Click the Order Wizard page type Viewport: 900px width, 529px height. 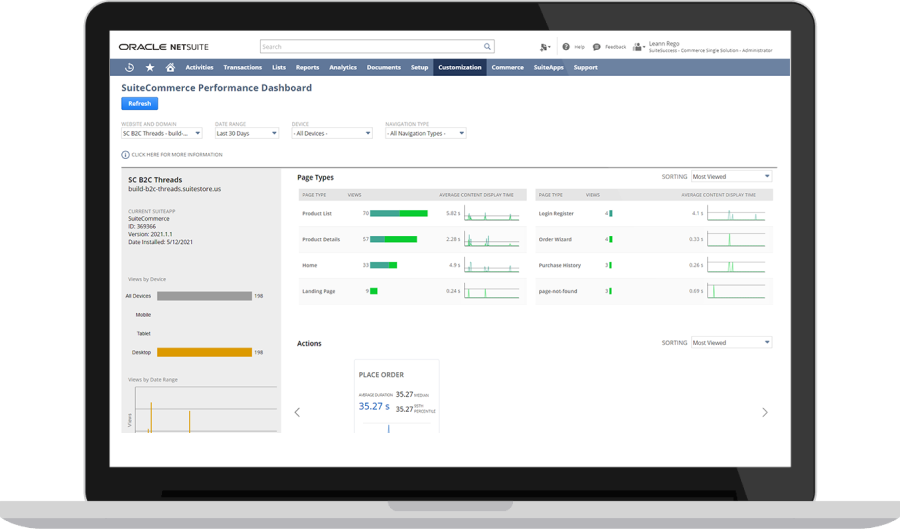click(x=555, y=239)
